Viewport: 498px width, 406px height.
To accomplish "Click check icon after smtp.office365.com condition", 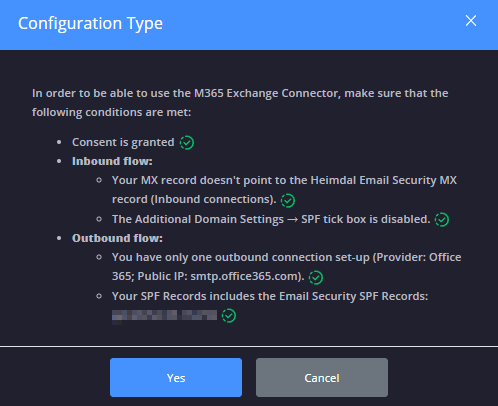I will click(316, 277).
